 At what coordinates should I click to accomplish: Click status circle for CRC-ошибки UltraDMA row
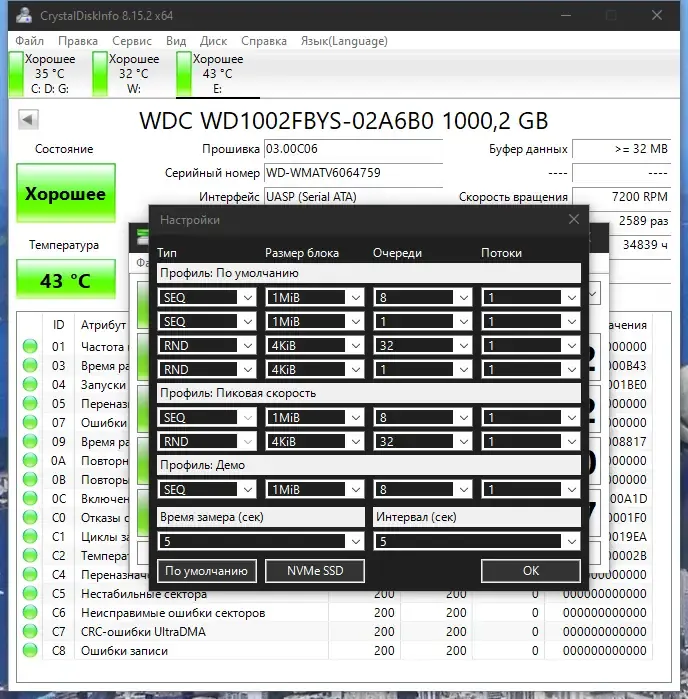[30, 632]
